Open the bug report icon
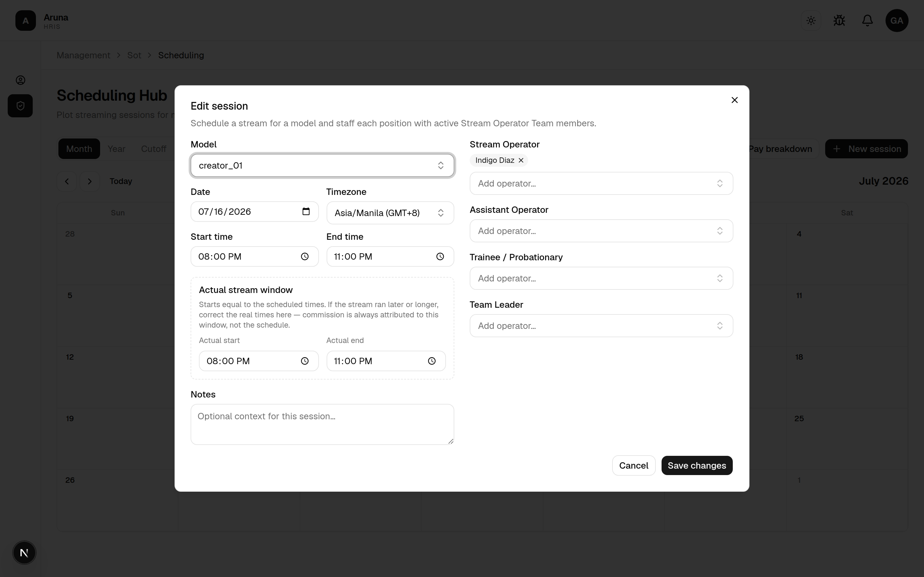Viewport: 924px width, 577px height. (x=839, y=21)
